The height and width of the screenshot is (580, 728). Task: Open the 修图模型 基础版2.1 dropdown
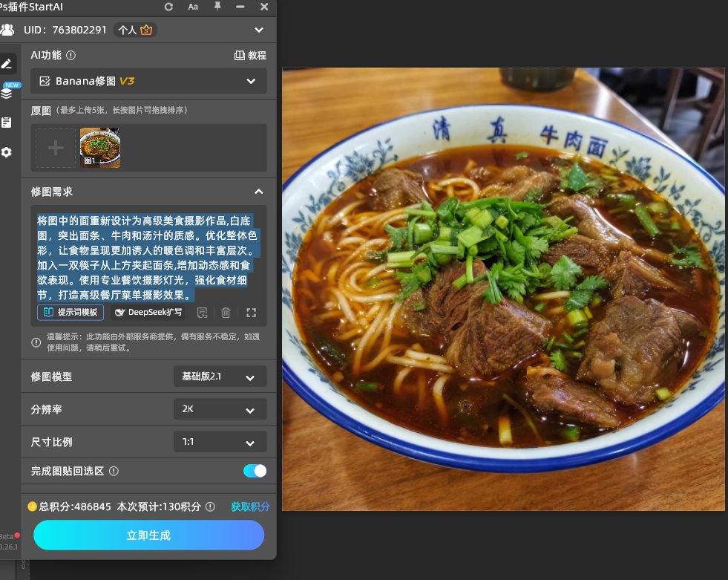point(220,377)
